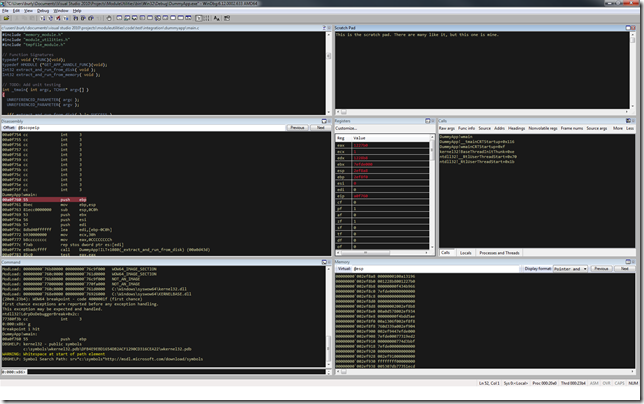Toggle Source option in Calls panel
644x404 pixels.
(485, 128)
